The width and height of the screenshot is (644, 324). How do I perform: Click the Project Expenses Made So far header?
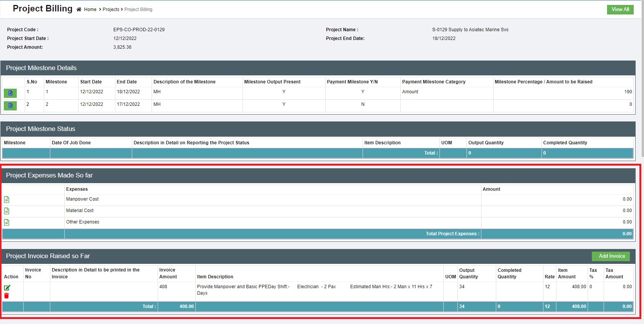(x=49, y=175)
